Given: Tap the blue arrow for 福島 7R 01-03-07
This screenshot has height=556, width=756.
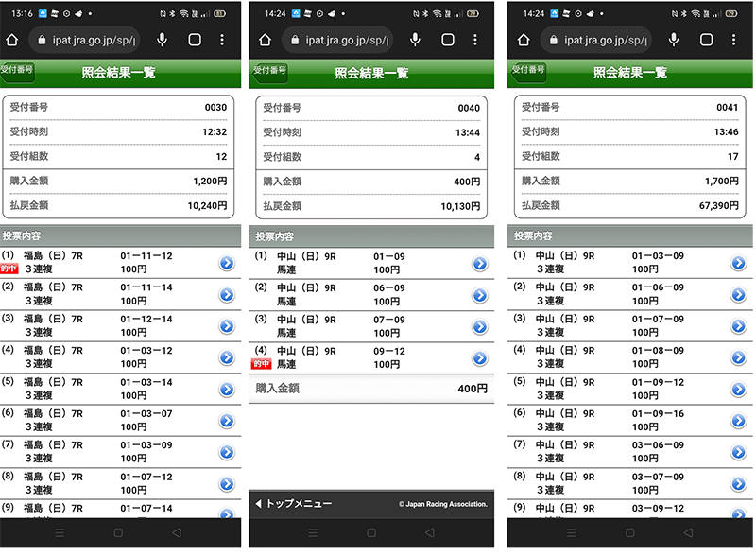Looking at the screenshot, I should (x=226, y=421).
